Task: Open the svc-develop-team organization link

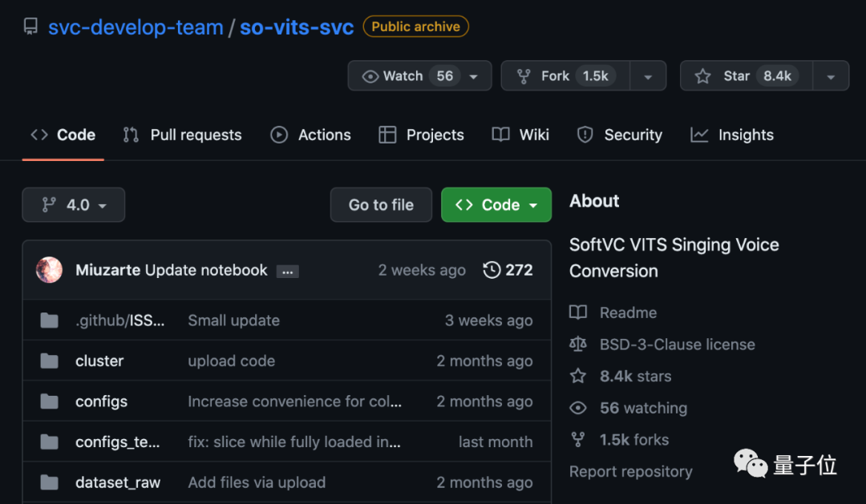Action: point(136,27)
